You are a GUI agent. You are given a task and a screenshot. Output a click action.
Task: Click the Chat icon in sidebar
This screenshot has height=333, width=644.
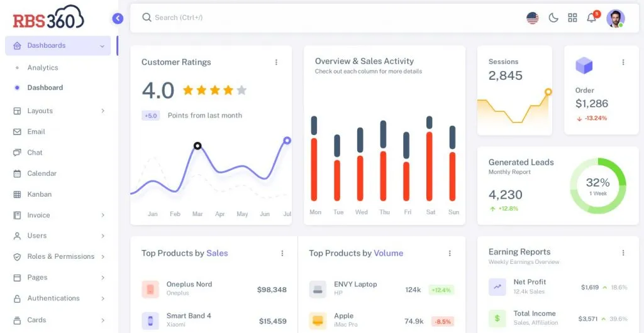click(x=17, y=153)
